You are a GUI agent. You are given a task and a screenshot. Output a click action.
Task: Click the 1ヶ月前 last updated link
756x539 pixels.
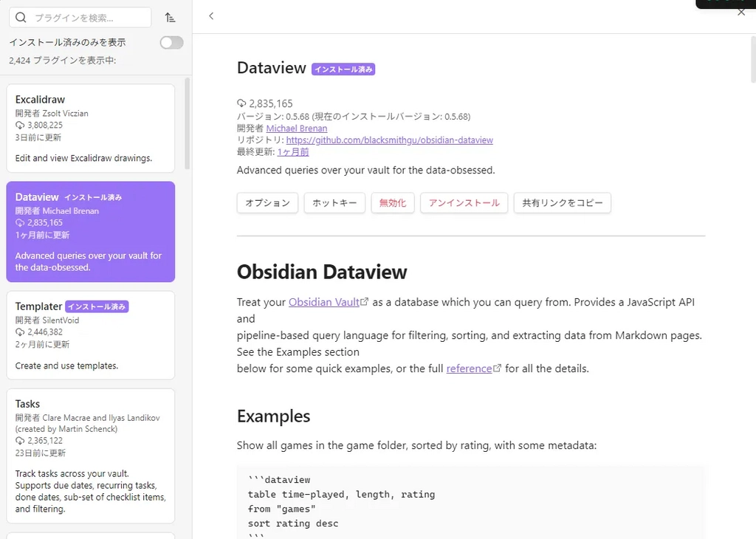click(293, 152)
